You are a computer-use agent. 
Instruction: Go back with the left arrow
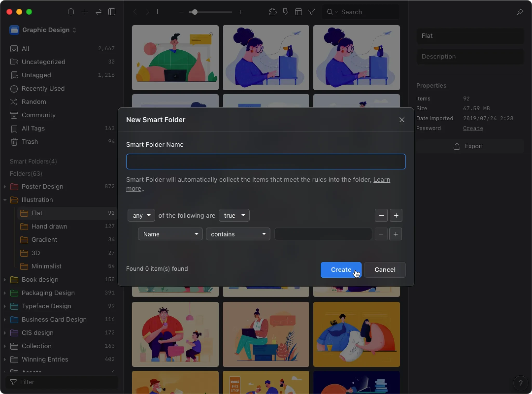point(135,12)
